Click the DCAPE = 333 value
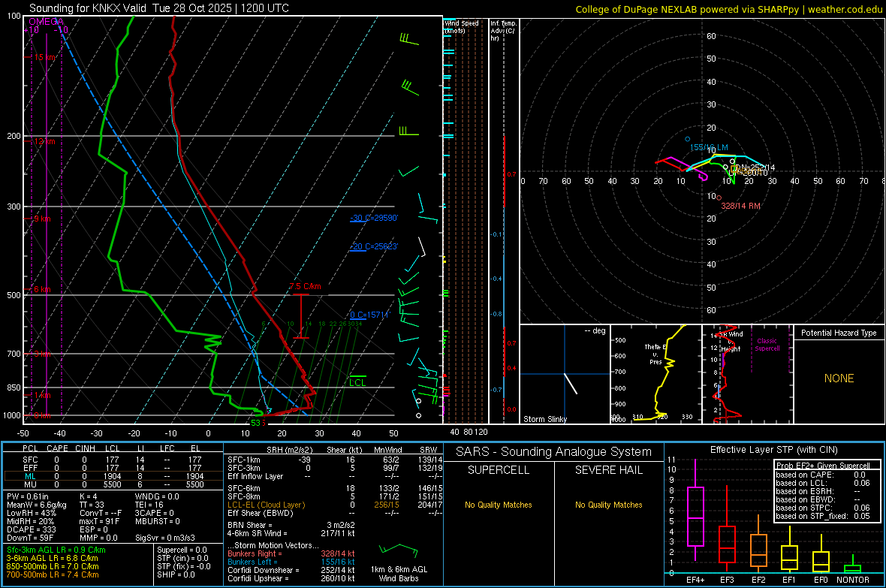This screenshot has height=588, width=886. [x=31, y=529]
